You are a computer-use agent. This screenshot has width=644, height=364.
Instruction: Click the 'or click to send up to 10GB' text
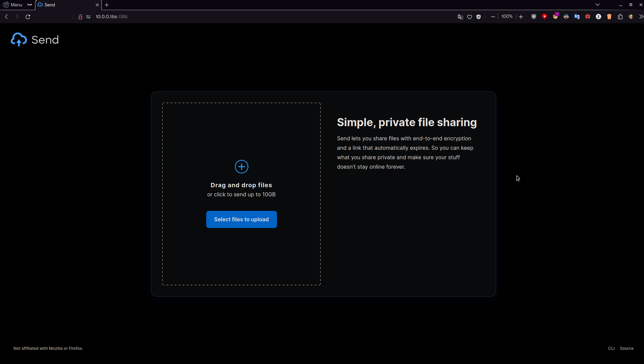pos(241,194)
